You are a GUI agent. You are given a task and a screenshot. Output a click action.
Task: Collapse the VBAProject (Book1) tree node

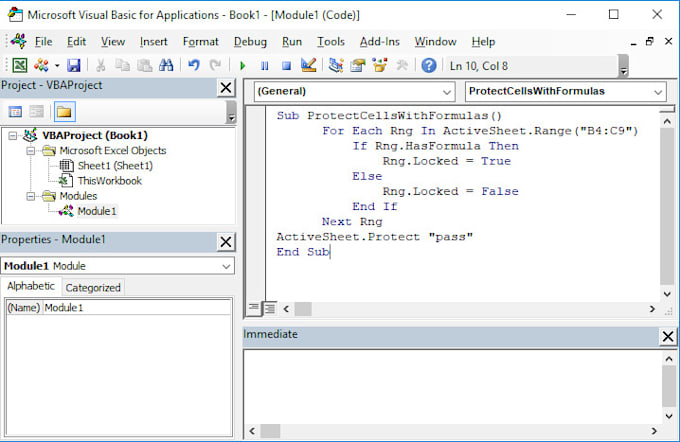coord(13,135)
